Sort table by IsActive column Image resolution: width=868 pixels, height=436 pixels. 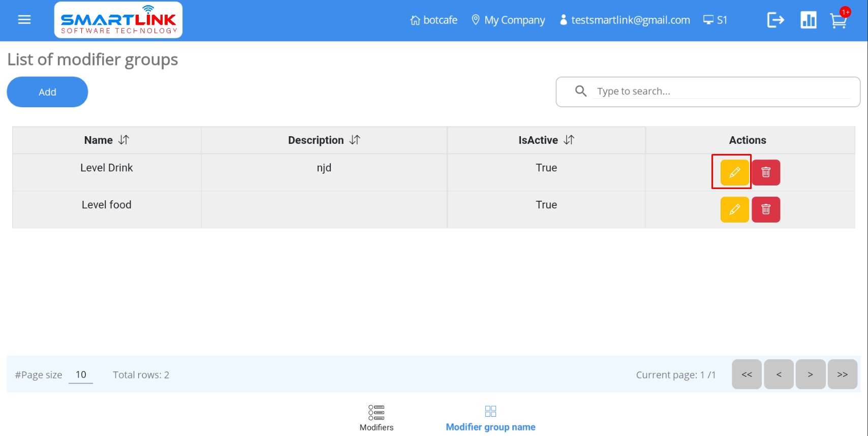click(x=569, y=140)
